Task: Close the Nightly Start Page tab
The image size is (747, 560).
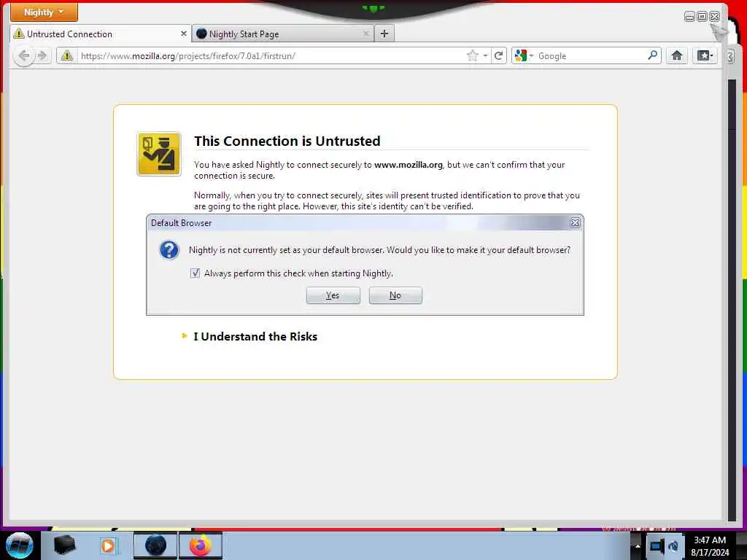Action: click(366, 34)
